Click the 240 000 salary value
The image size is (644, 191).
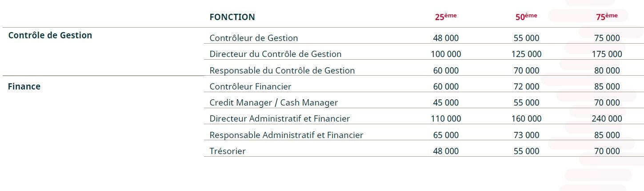point(607,119)
